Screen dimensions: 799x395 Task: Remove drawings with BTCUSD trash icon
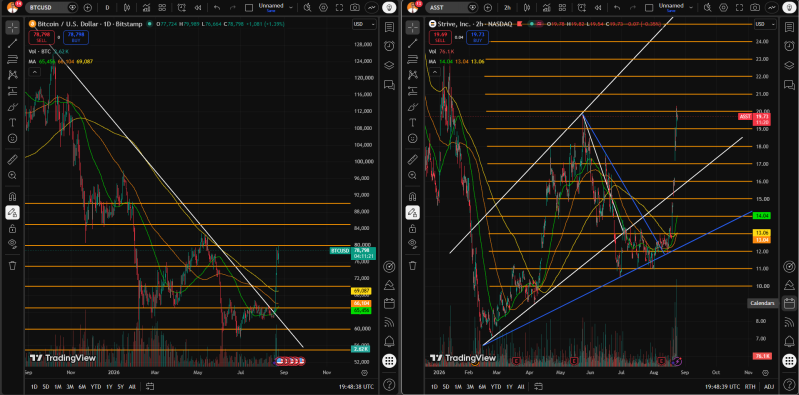pos(13,265)
